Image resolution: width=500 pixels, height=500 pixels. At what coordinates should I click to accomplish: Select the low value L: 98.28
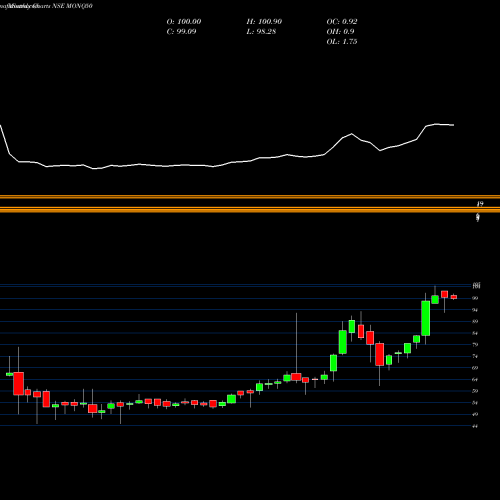click(261, 32)
